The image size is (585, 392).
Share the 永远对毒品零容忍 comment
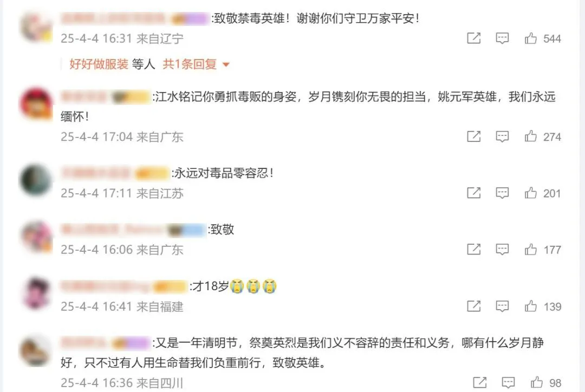point(474,193)
